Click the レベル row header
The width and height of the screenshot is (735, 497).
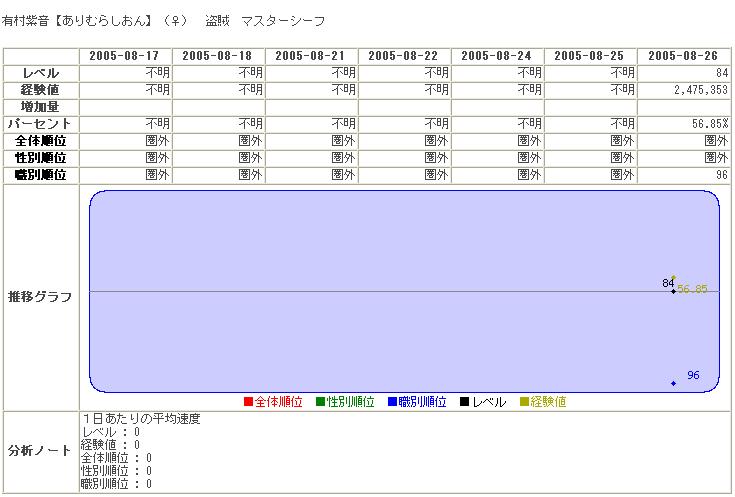click(41, 73)
